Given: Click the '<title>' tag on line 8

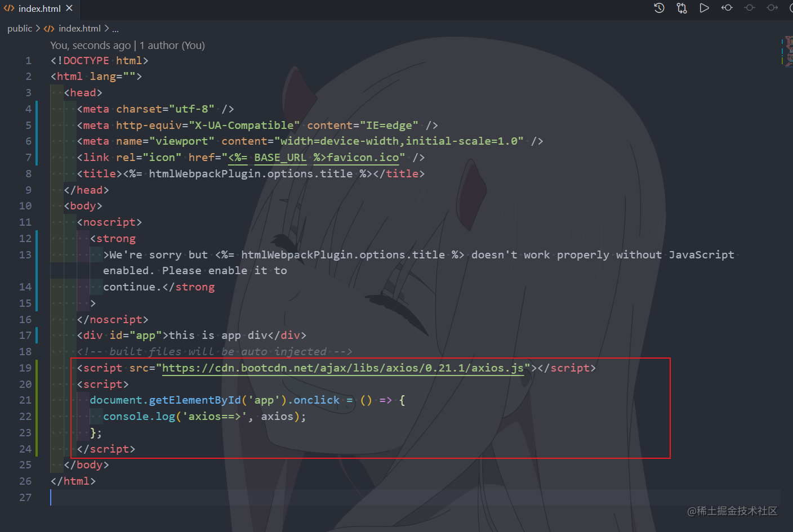Looking at the screenshot, I should [x=99, y=173].
